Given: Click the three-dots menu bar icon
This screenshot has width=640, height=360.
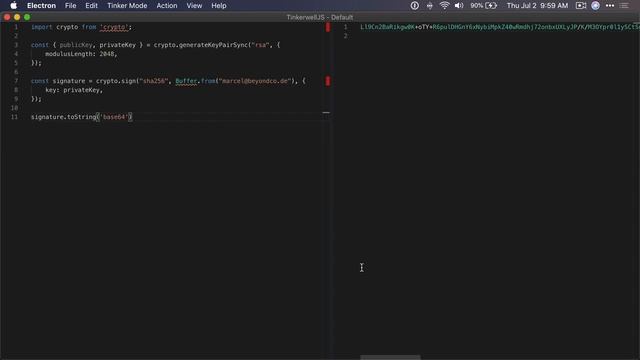Looking at the screenshot, I should [x=610, y=6].
